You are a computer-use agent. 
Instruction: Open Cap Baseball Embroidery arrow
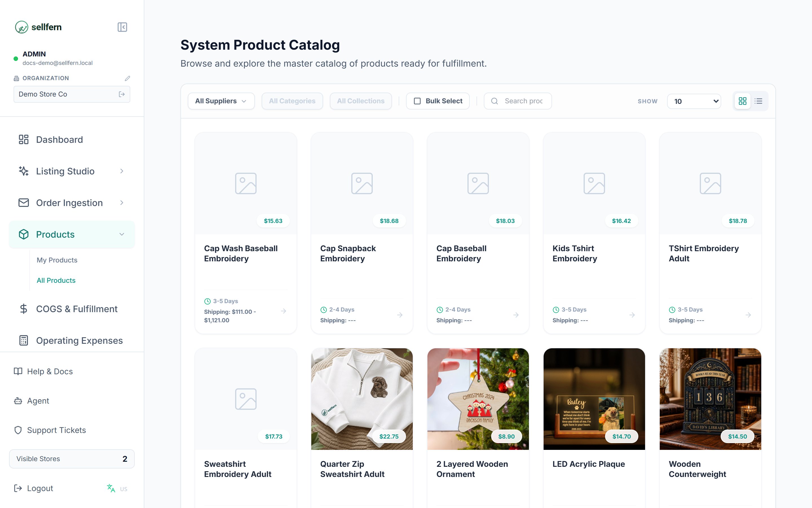pyautogui.click(x=516, y=315)
